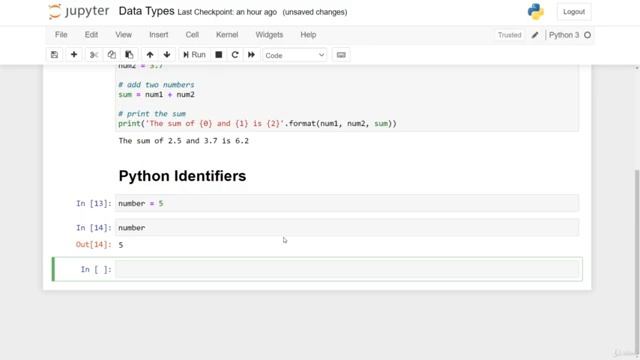Click the Last Checkpoint status text
640x360 pixels.
click(x=227, y=12)
